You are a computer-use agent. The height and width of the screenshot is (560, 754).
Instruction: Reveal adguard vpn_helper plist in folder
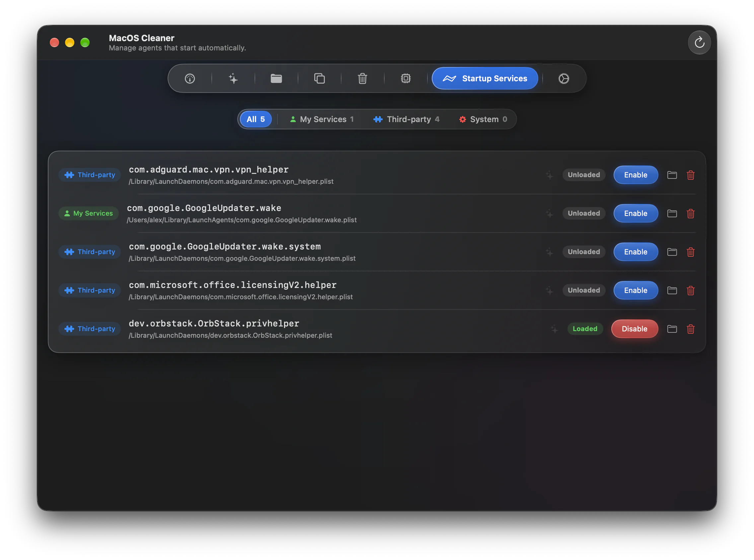coord(672,175)
